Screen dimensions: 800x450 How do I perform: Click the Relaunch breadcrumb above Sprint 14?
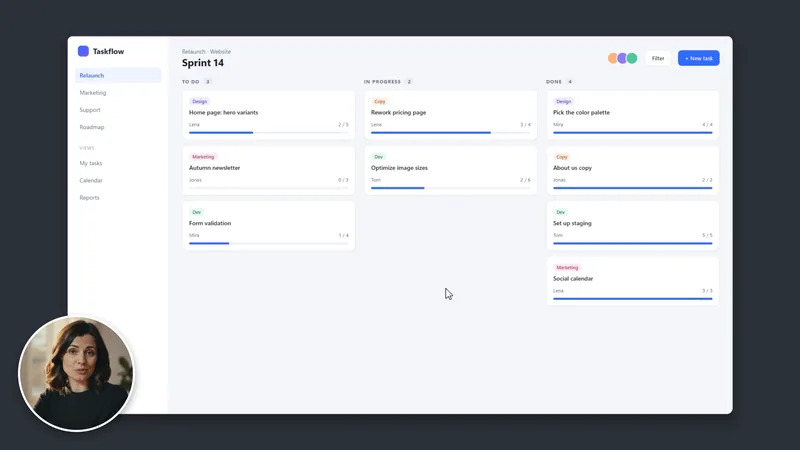pos(194,52)
